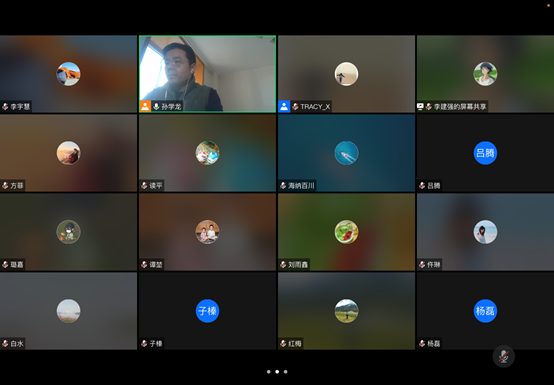The width and height of the screenshot is (554, 385).
Task: Click the muted mic icon beside 杨磊
Action: pos(422,343)
